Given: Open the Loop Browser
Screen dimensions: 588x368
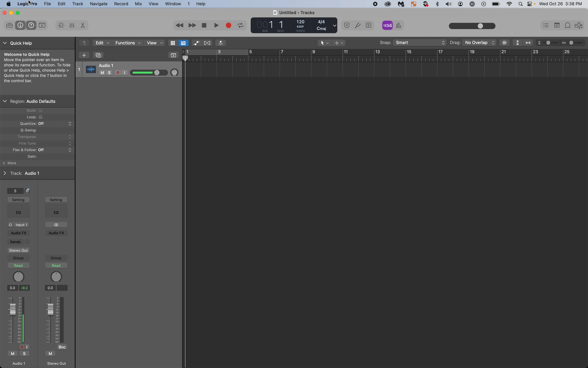Looking at the screenshot, I should tap(567, 25).
